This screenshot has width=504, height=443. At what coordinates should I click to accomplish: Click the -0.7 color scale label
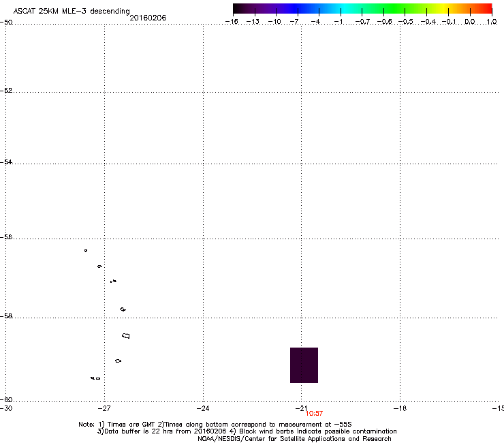click(x=362, y=22)
